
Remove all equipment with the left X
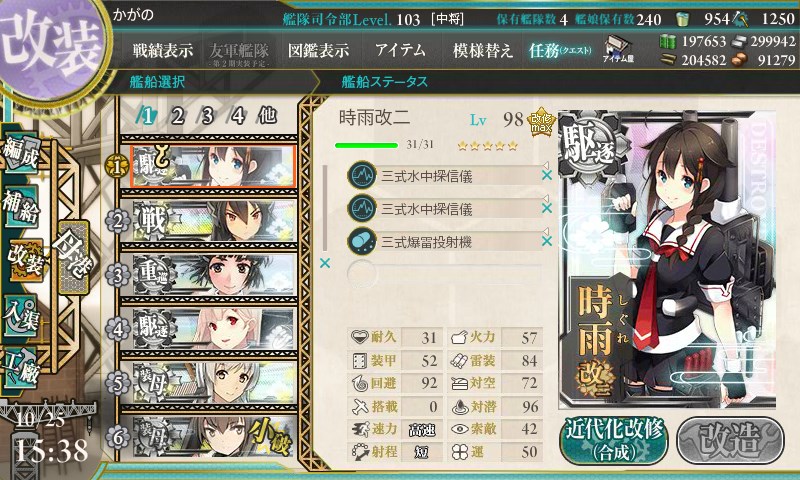tap(324, 263)
